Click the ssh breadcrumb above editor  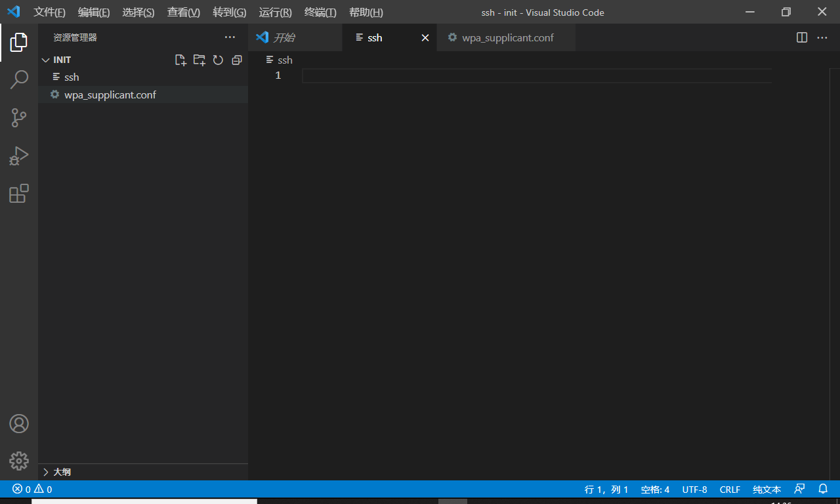[280, 60]
